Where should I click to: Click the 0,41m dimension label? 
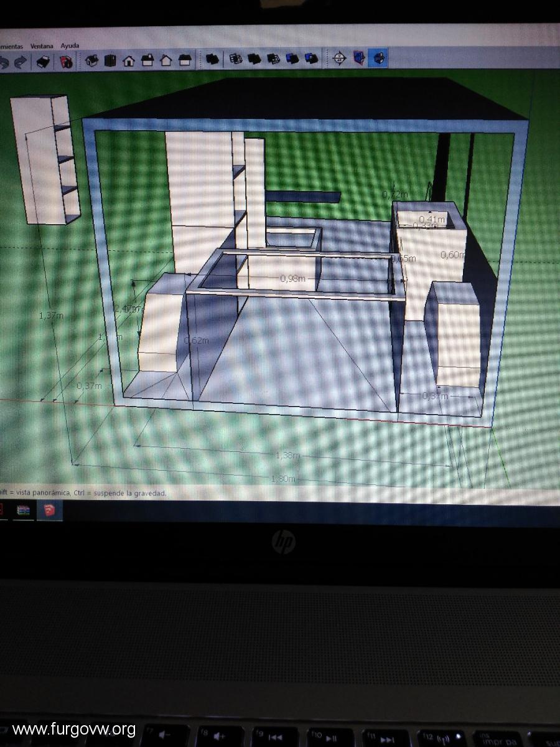432,219
